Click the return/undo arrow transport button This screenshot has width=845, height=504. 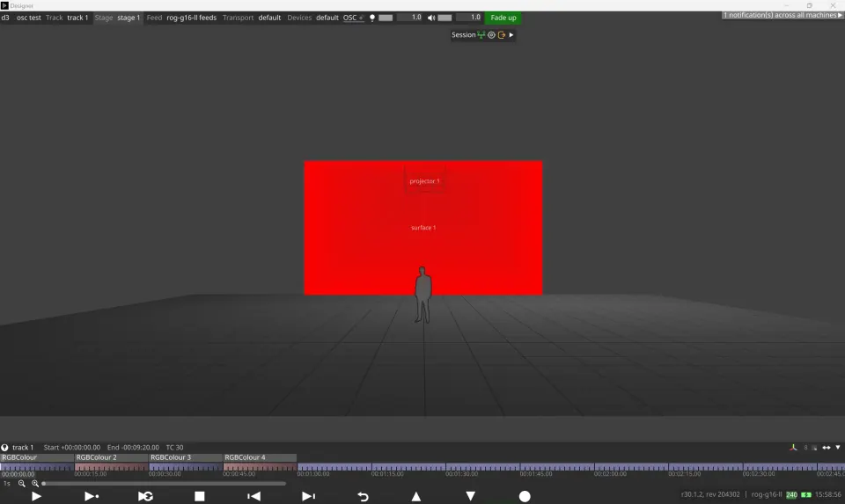[363, 496]
